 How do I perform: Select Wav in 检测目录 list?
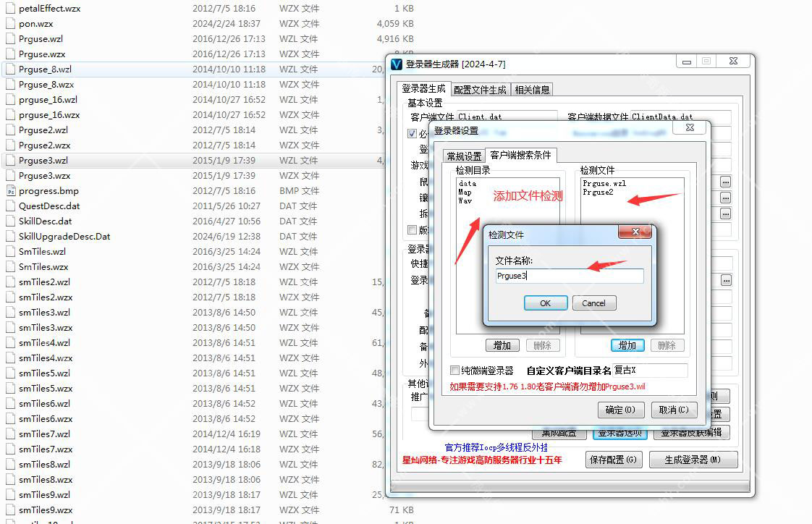465,200
